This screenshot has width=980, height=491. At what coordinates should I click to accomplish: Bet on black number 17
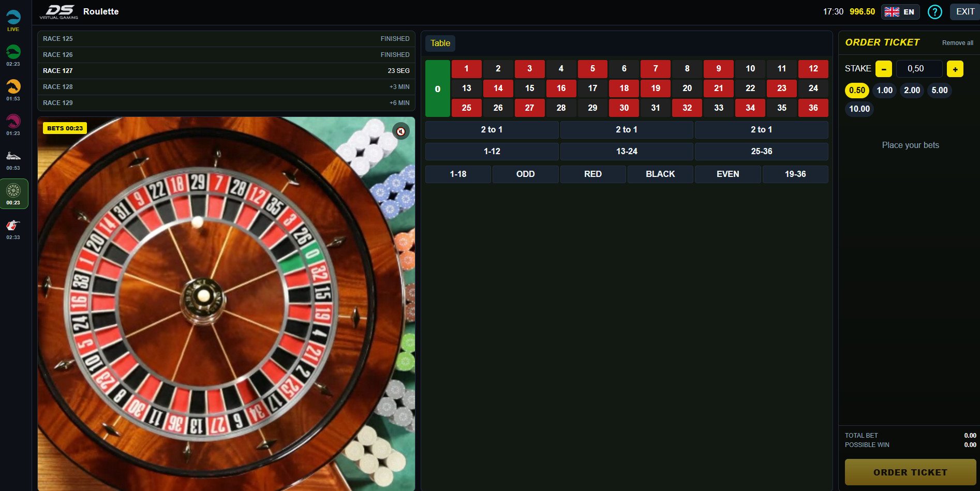[592, 88]
